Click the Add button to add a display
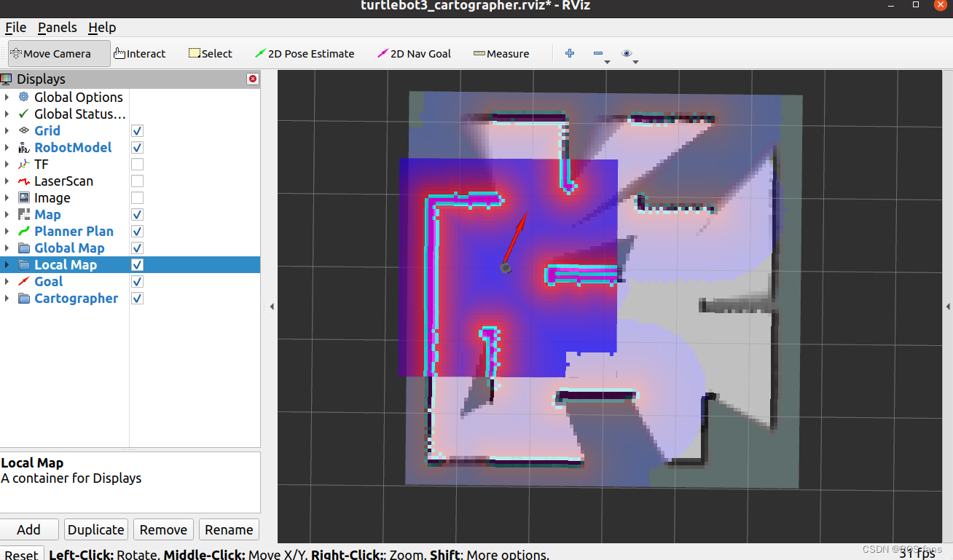Image resolution: width=953 pixels, height=560 pixels. (29, 529)
